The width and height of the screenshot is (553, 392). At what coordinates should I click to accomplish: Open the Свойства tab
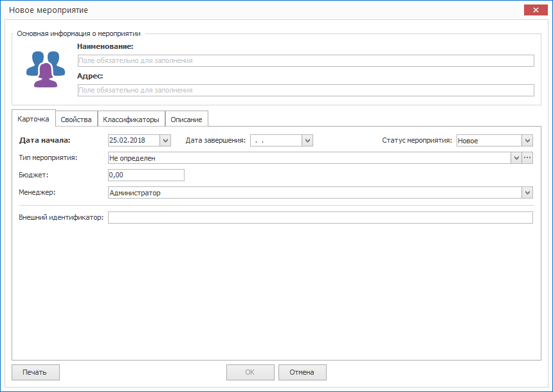[76, 120]
